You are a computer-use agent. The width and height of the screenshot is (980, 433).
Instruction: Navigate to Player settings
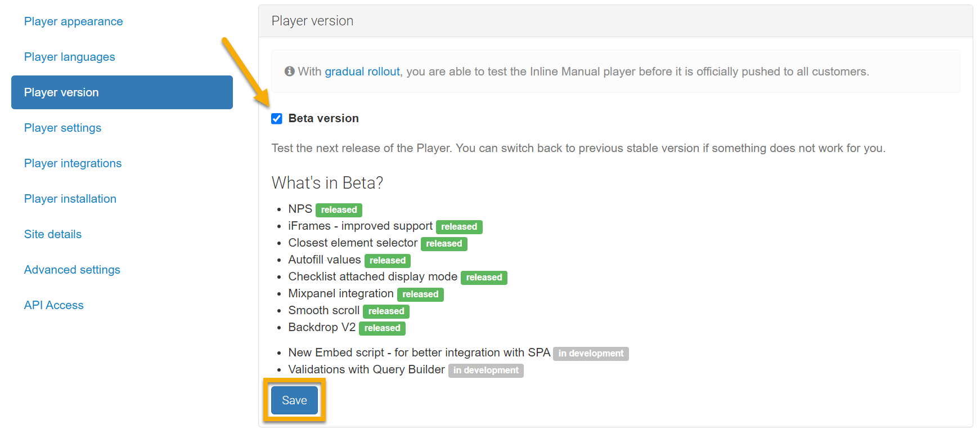pos(62,128)
